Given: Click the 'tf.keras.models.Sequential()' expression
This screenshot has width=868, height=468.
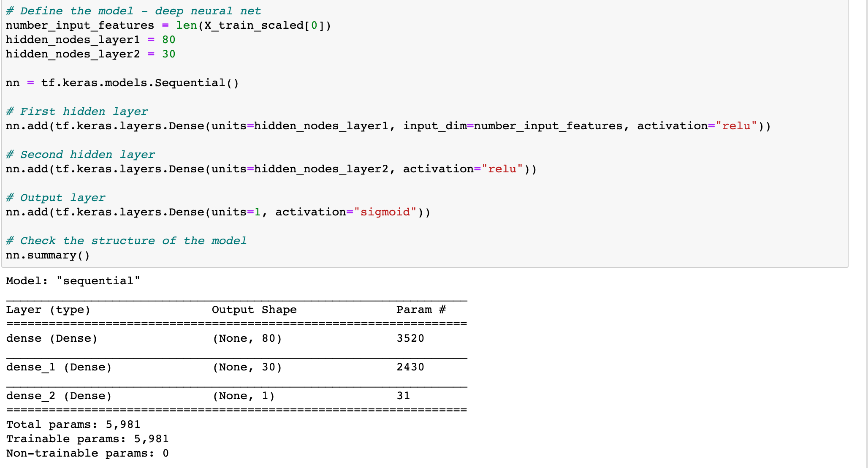Looking at the screenshot, I should tap(139, 82).
